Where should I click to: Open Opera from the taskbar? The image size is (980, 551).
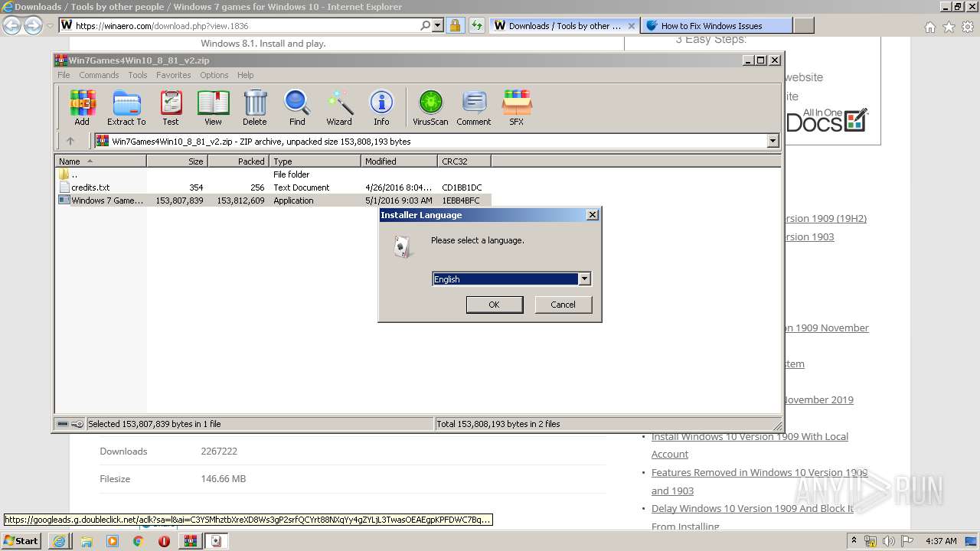[164, 541]
